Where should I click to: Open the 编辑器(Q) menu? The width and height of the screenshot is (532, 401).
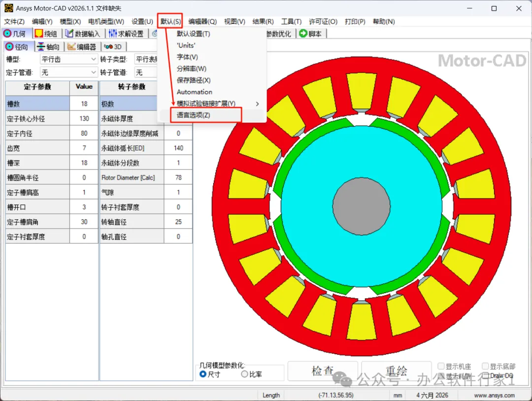pos(202,21)
